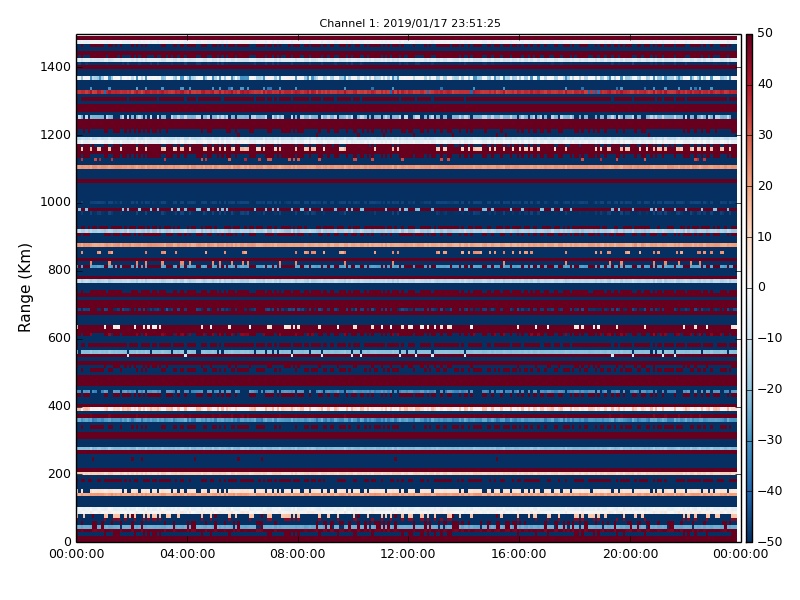Click the white middle of the colorbar near 0
Screen dimensions: 800x600
749,288
